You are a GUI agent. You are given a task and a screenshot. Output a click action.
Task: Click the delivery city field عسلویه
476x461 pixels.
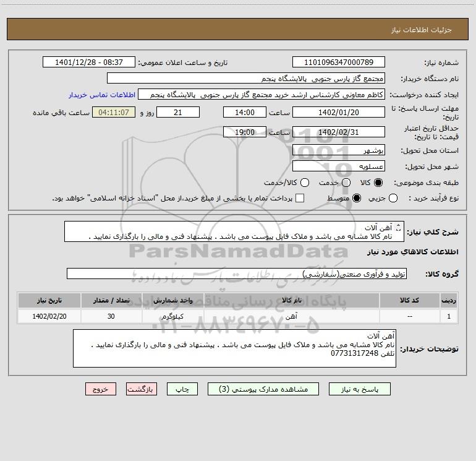[x=339, y=166]
